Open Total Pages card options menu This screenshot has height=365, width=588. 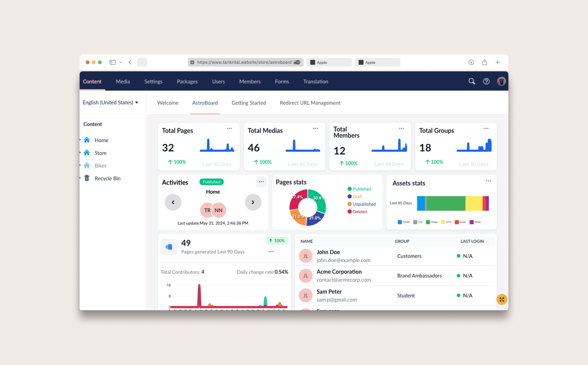[229, 129]
